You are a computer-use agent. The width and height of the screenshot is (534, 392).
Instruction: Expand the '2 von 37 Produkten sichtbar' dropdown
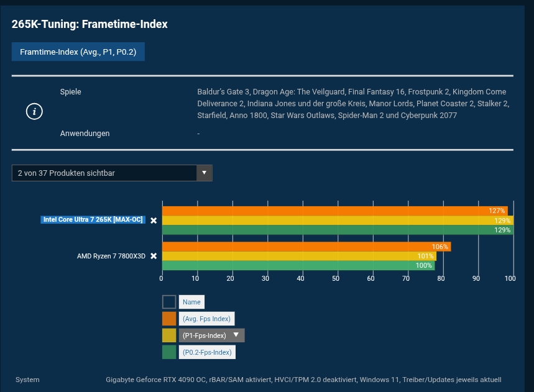tap(112, 173)
